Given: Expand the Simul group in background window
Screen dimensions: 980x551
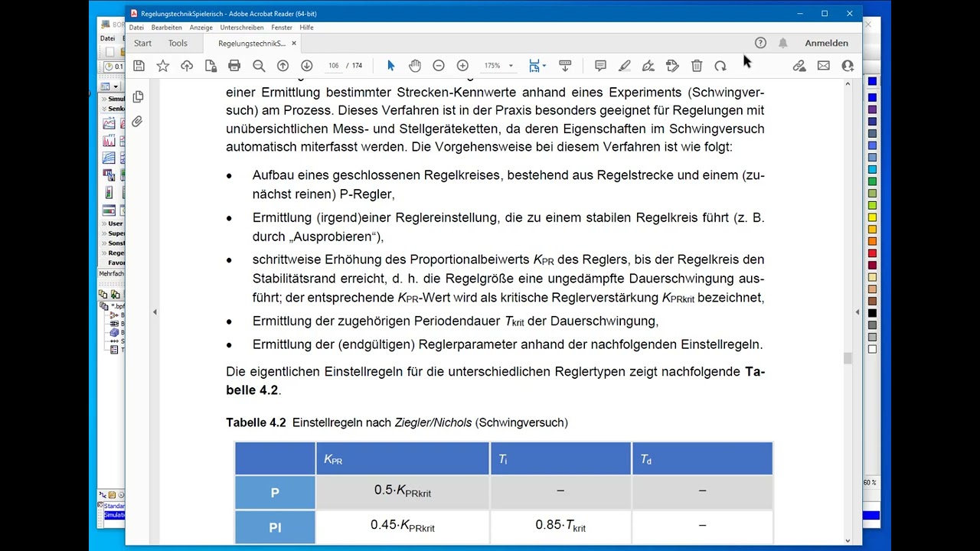Looking at the screenshot, I should tap(103, 99).
